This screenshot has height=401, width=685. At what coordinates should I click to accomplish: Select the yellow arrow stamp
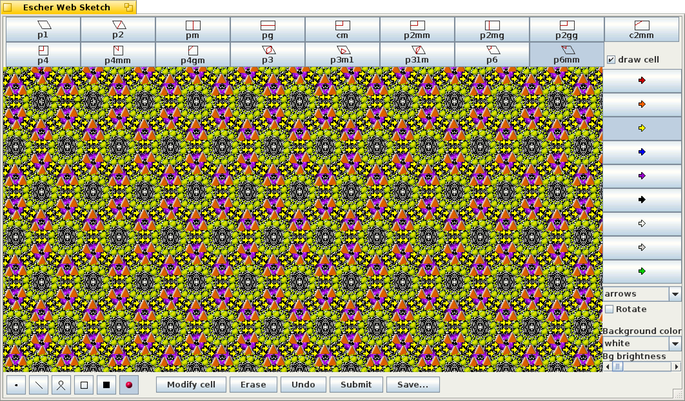[642, 128]
